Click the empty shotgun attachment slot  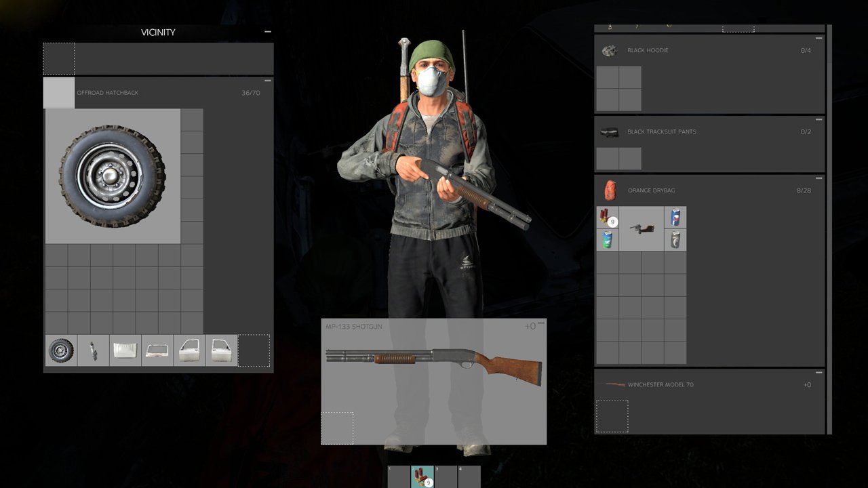pyautogui.click(x=337, y=428)
